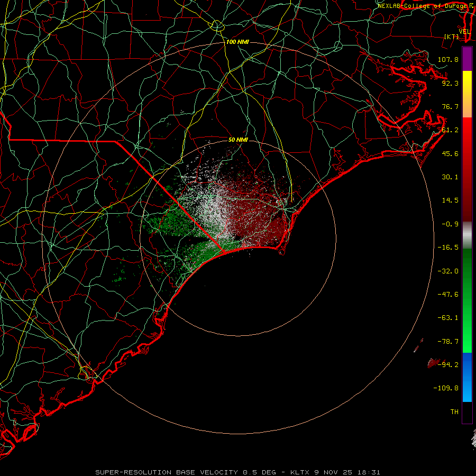Pick the blue segment of the color bar
Viewport: 476px width, 476px height.
[x=467, y=377]
